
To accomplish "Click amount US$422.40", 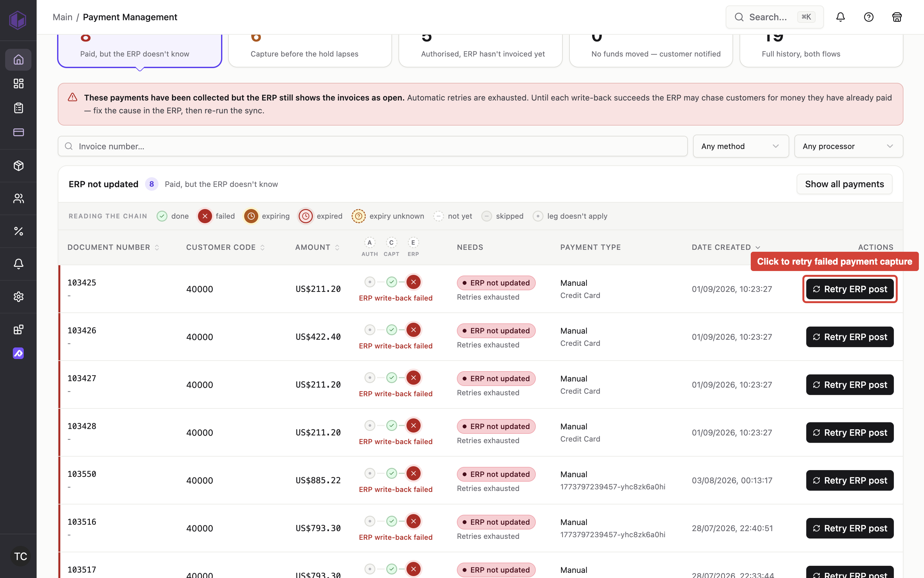I will coord(318,337).
